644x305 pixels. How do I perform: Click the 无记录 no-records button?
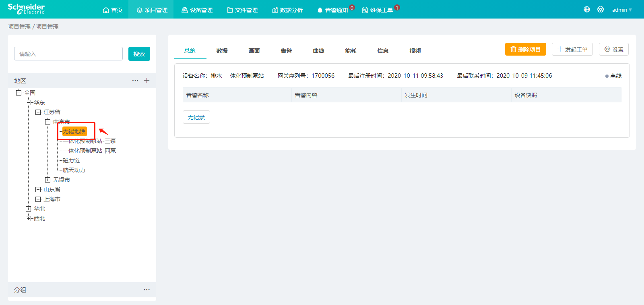click(196, 117)
